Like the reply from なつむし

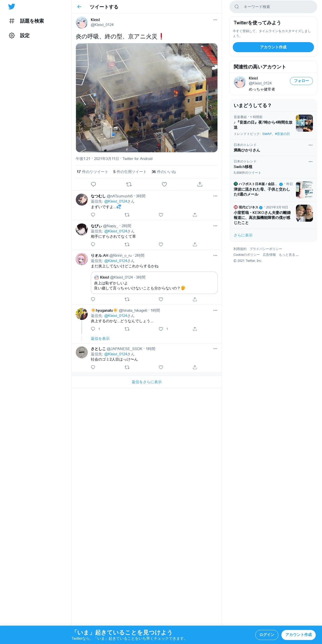point(161,215)
